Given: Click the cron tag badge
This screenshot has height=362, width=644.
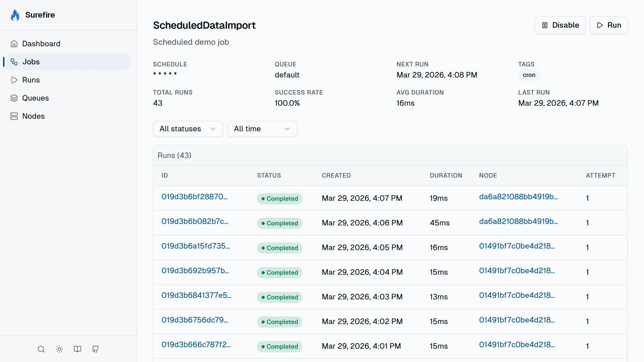Looking at the screenshot, I should 529,75.
